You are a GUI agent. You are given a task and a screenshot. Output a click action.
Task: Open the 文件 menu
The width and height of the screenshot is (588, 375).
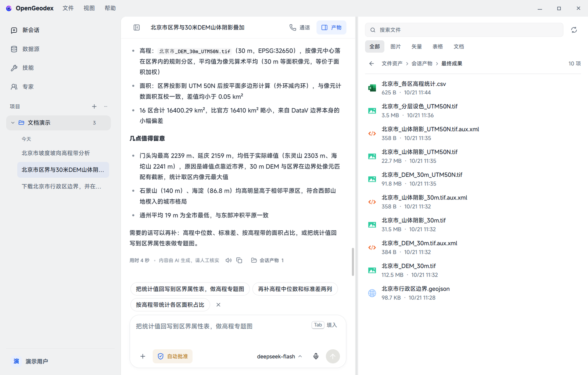68,8
